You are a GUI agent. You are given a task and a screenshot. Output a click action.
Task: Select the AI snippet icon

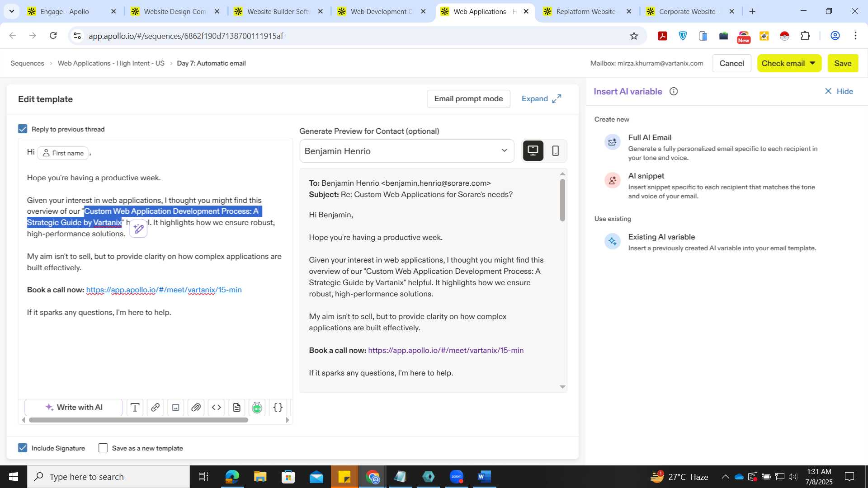[x=613, y=181]
